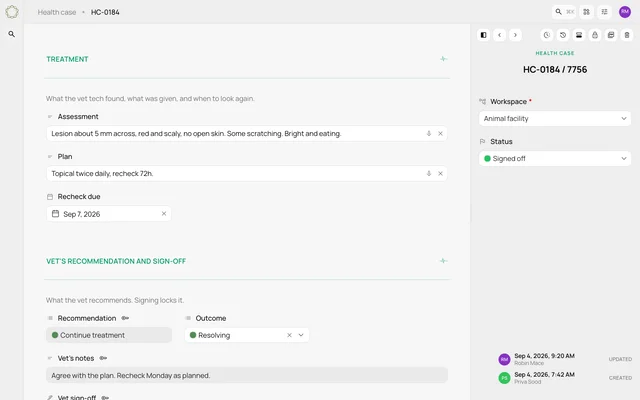Screen dimensions: 640x400
Task: Click the Sep 4, 2026, 7:42 AM timestamp
Action: (x=544, y=374)
